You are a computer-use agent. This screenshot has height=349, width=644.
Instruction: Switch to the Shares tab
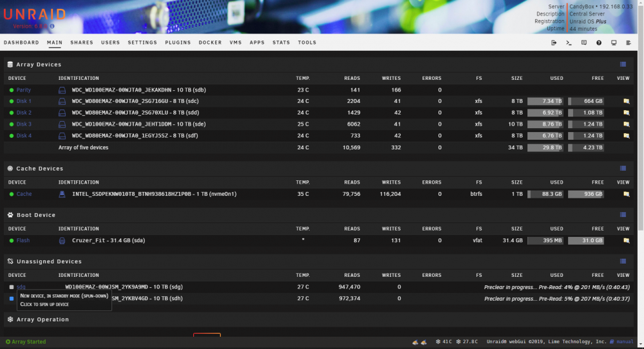[82, 42]
